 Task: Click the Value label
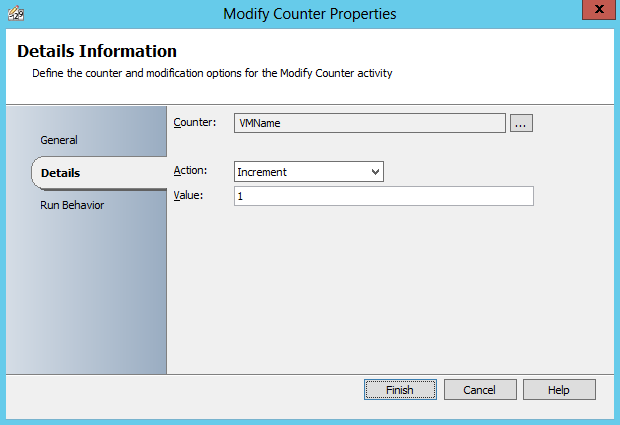(188, 195)
